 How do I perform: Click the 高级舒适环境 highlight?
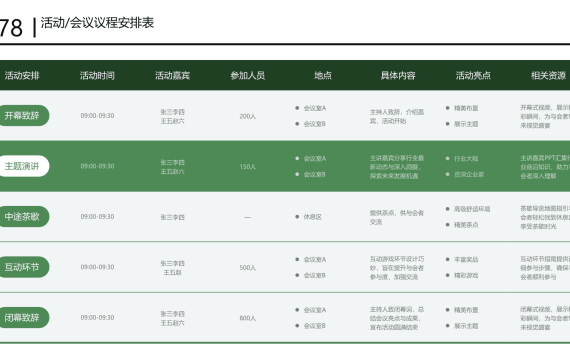(x=472, y=209)
